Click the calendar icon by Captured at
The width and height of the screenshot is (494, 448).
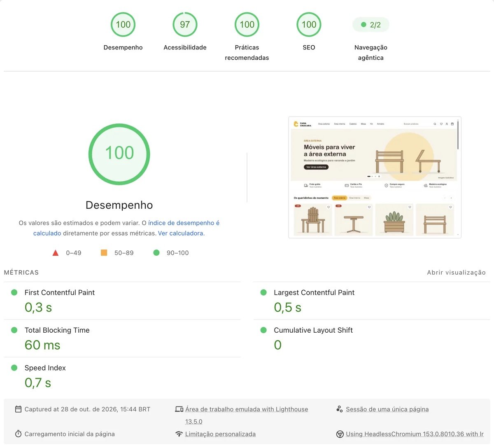pyautogui.click(x=18, y=409)
